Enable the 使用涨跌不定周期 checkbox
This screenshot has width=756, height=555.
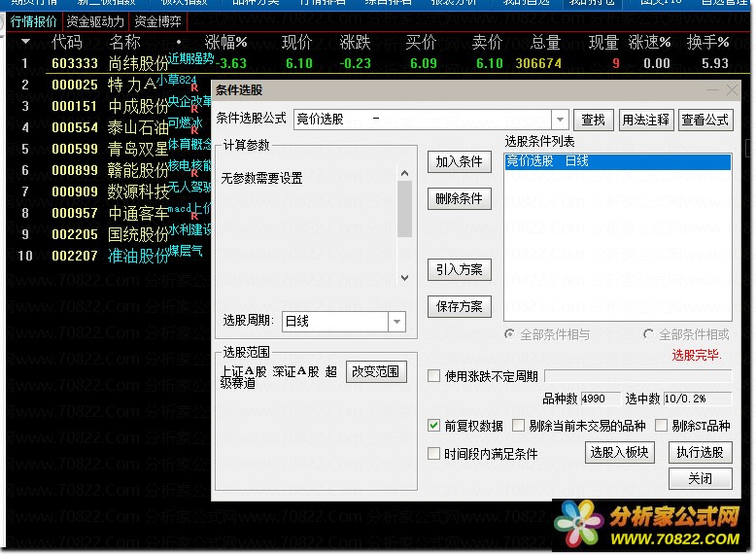tap(434, 376)
